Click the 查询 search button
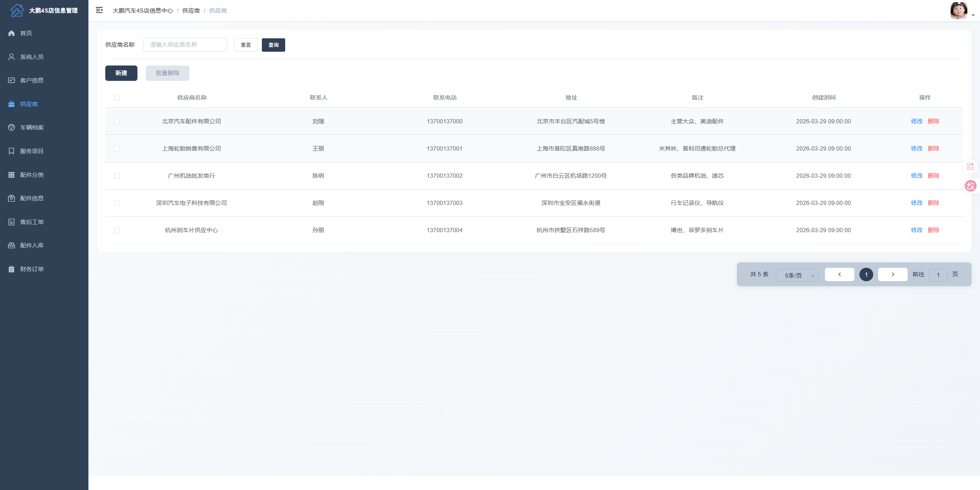This screenshot has width=980, height=490. click(x=273, y=45)
